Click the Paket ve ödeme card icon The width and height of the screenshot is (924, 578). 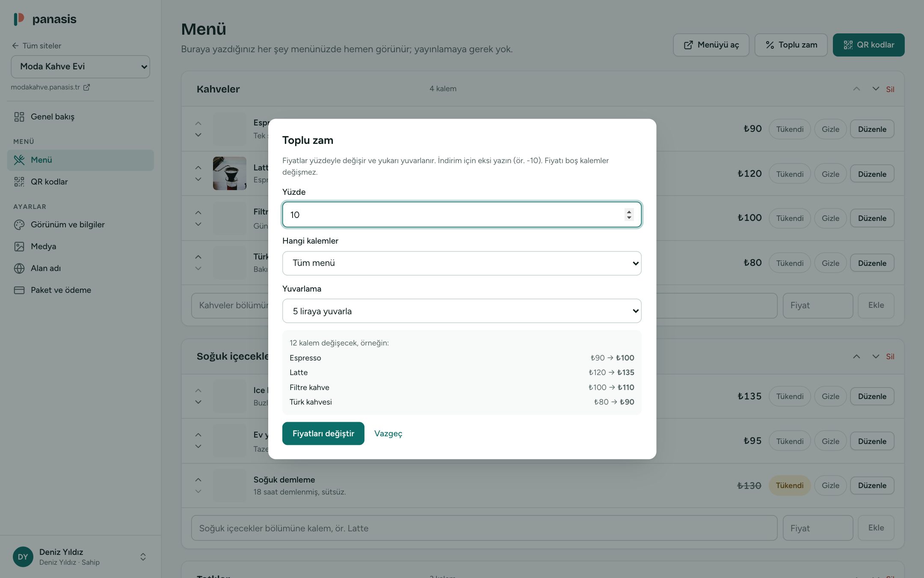click(19, 290)
